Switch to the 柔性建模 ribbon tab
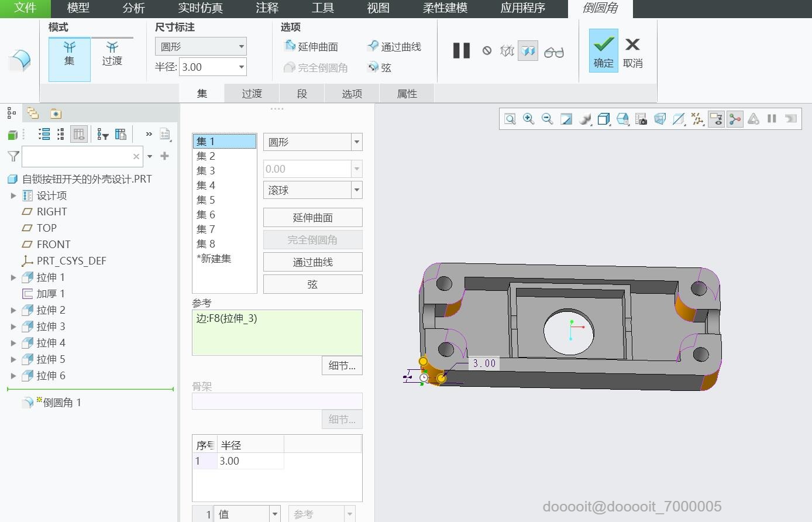This screenshot has width=812, height=522. 445,9
